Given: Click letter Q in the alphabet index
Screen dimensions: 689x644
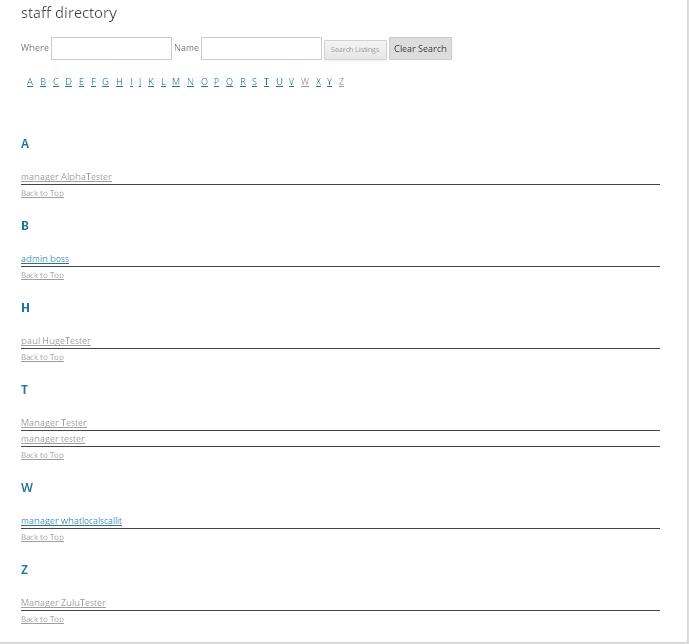Looking at the screenshot, I should point(229,82).
